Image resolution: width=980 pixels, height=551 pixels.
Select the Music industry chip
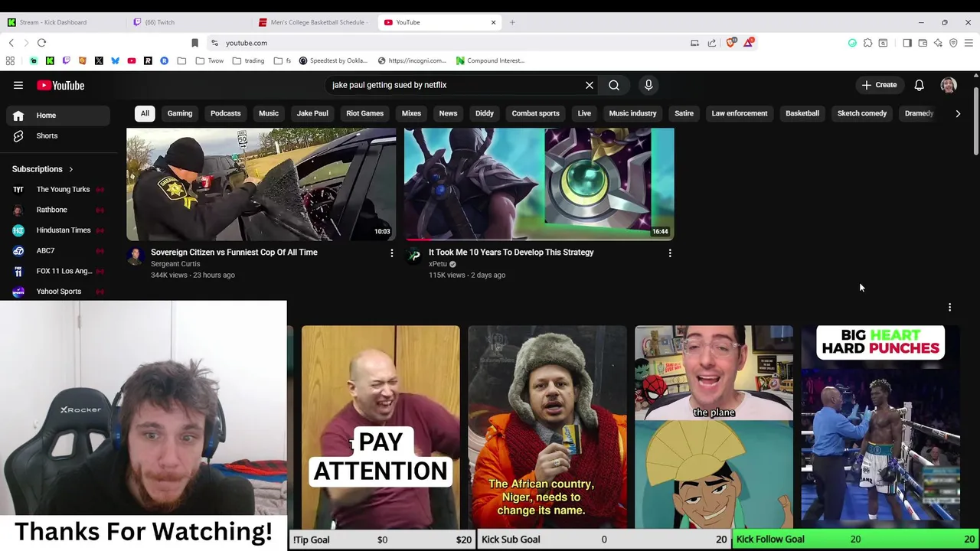click(632, 113)
